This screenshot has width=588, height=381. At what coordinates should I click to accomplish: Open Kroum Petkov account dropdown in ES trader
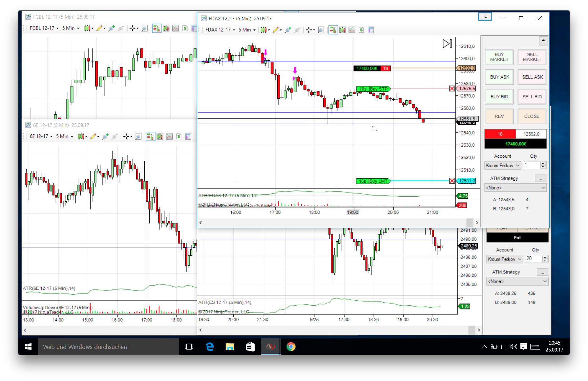coord(505,259)
